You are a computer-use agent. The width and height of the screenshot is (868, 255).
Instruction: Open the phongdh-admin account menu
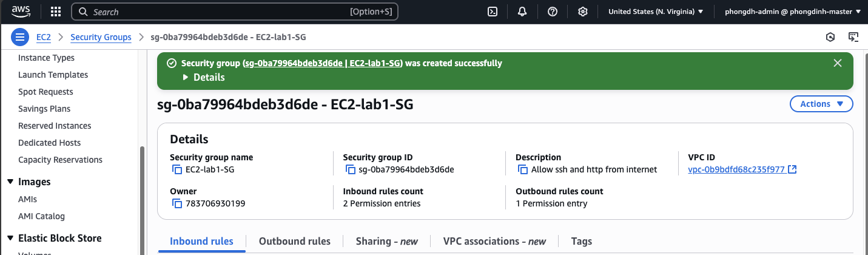point(793,12)
